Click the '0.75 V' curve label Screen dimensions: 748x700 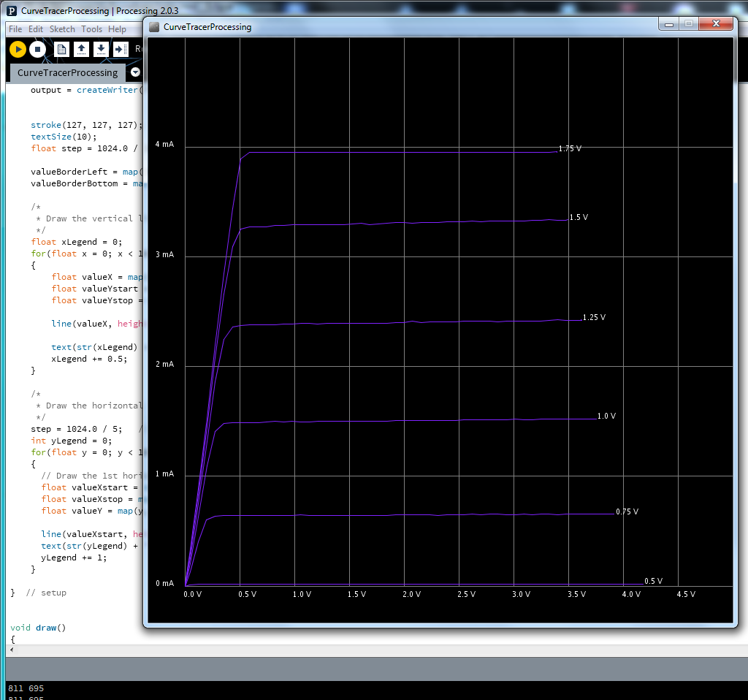pyautogui.click(x=627, y=511)
